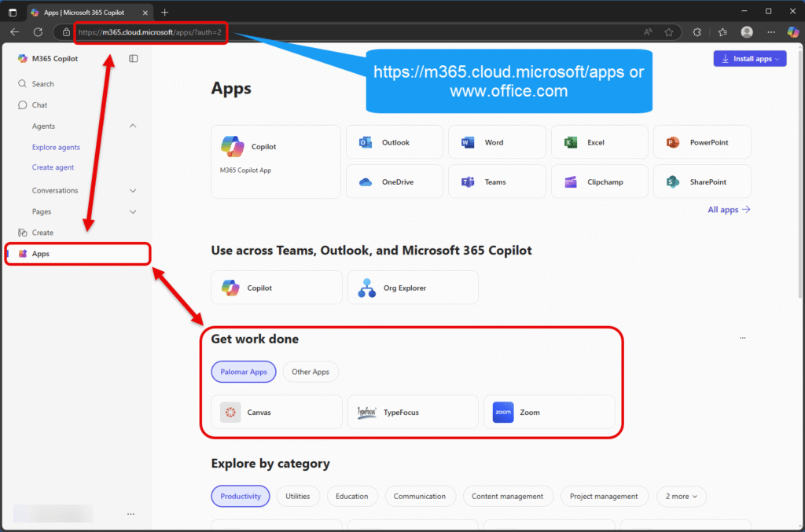Expand the Pages section
Viewport: 805px width, 532px height.
click(133, 211)
